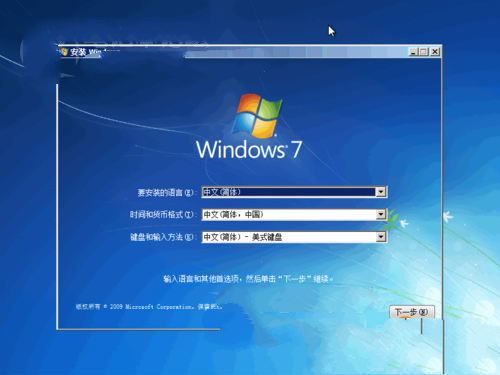Click the 时间和货币格式 label
The width and height of the screenshot is (500, 375).
(x=162, y=215)
